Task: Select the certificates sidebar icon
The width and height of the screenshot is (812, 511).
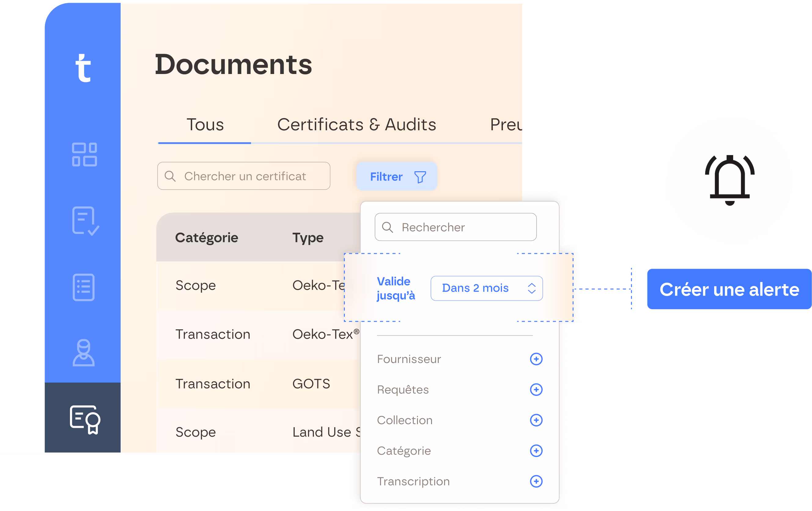Action: click(x=85, y=419)
